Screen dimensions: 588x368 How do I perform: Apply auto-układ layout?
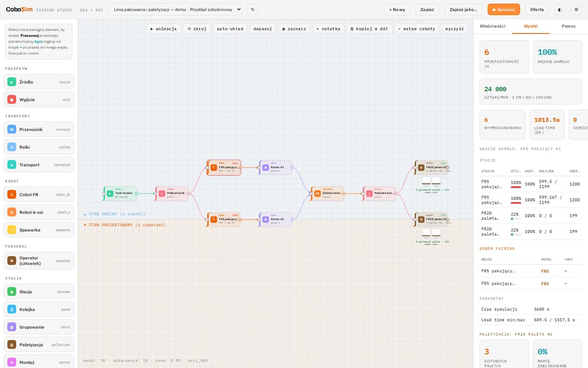230,29
